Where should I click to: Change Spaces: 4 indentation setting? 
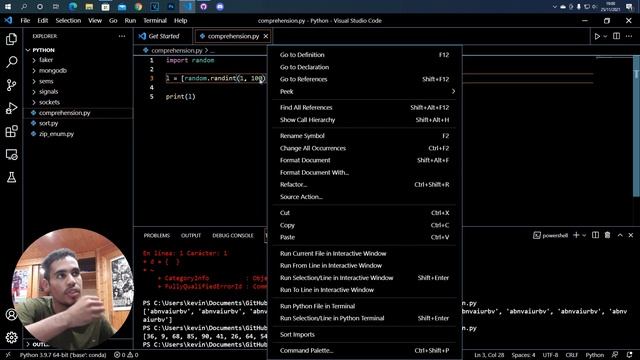click(523, 355)
